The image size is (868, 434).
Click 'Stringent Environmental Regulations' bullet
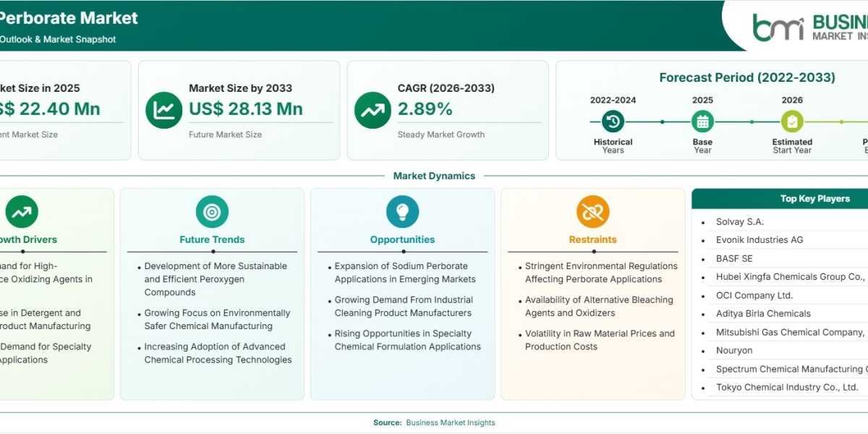[x=601, y=273]
